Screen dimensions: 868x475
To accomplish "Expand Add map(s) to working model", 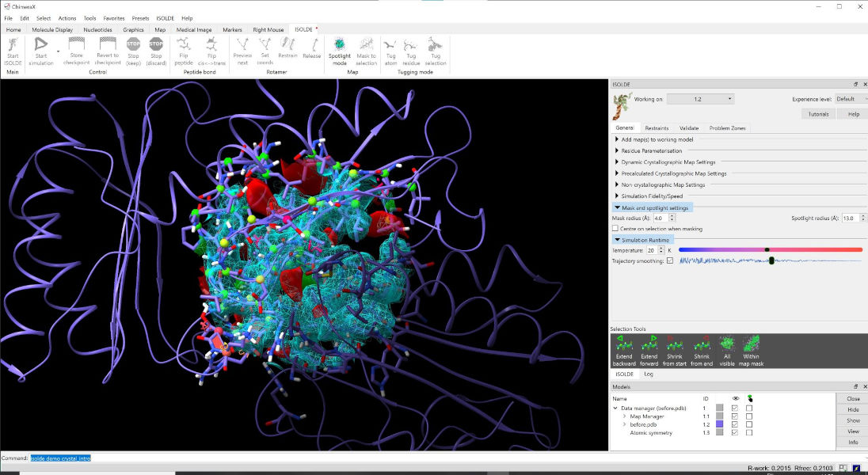I will pyautogui.click(x=657, y=139).
